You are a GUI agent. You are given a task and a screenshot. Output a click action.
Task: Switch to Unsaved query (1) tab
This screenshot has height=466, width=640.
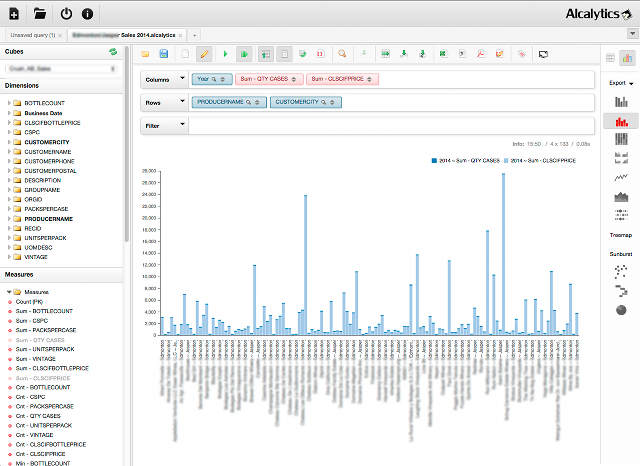click(x=31, y=35)
